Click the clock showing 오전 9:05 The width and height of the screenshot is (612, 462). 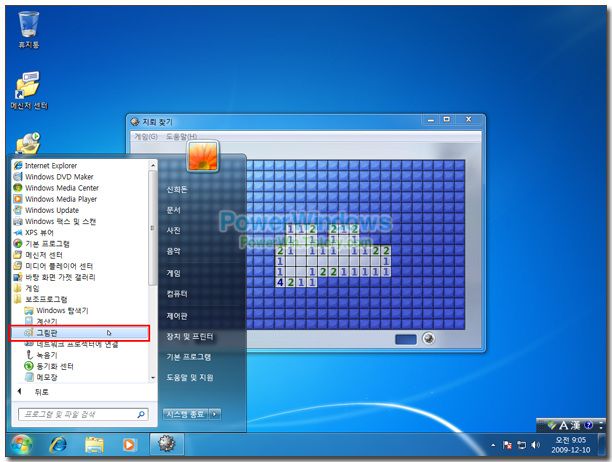[x=570, y=445]
